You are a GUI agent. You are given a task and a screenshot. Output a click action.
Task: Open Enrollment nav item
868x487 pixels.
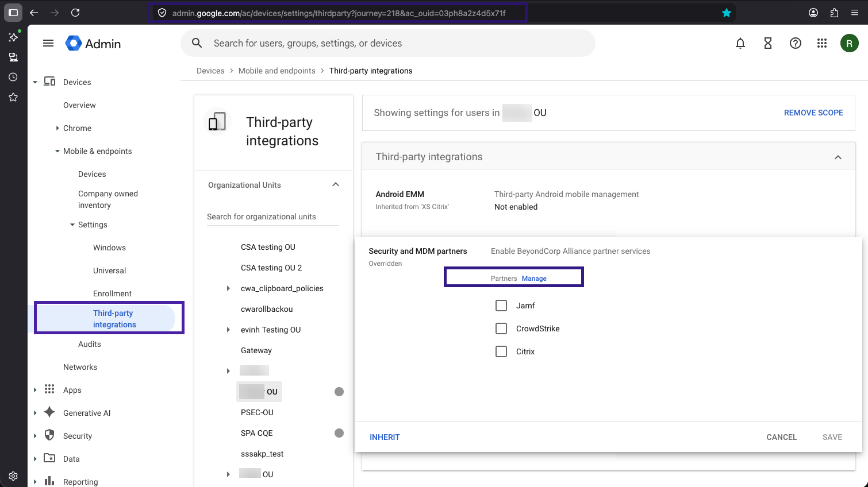[x=112, y=293]
